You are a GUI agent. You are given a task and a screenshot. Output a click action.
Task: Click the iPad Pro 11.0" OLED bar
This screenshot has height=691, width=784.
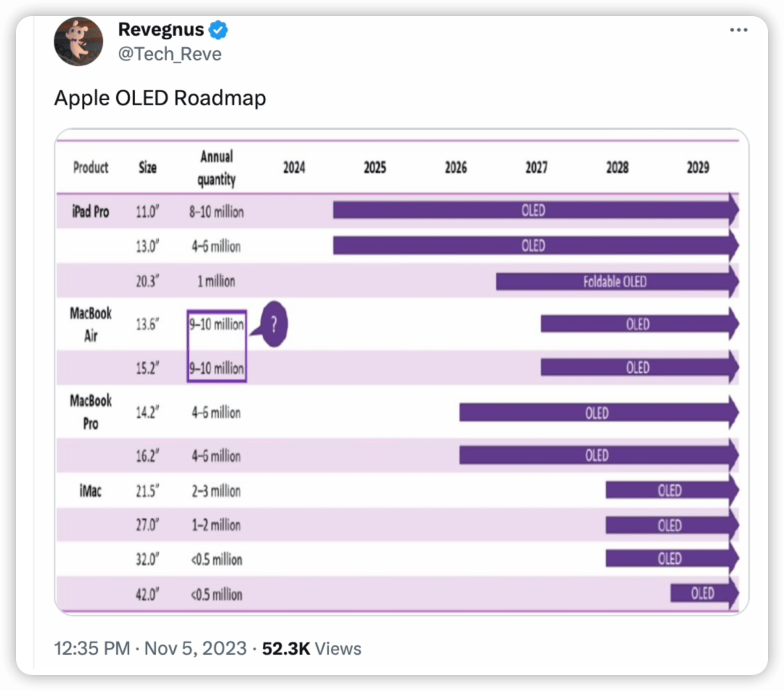(x=534, y=210)
